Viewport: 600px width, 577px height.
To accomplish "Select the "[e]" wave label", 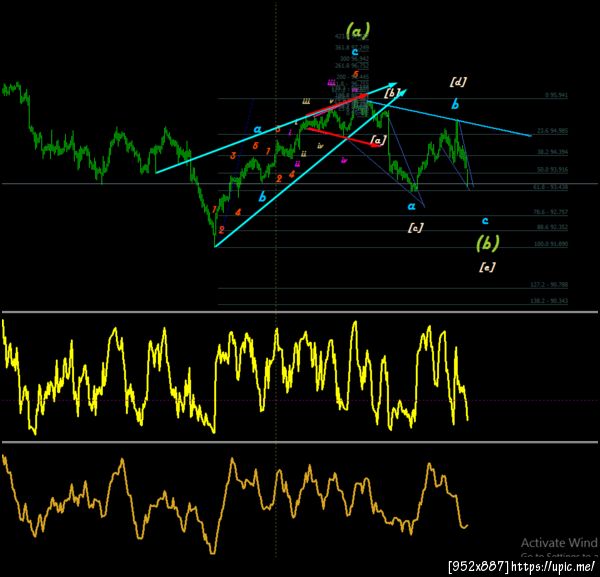I will click(487, 267).
